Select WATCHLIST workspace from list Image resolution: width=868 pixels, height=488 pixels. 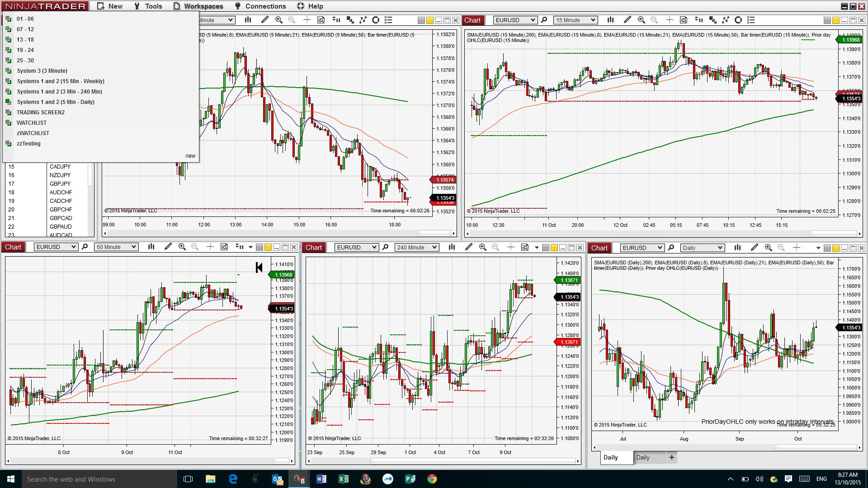click(32, 123)
